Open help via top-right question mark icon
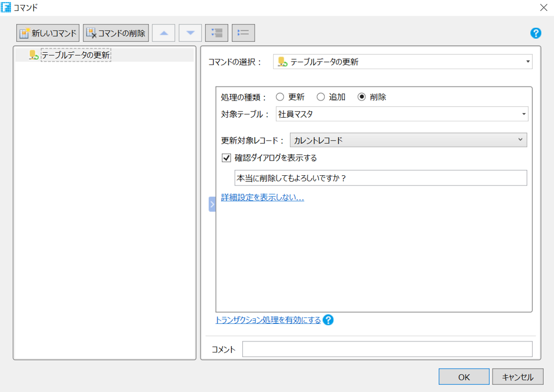The width and height of the screenshot is (554, 392). [x=535, y=33]
